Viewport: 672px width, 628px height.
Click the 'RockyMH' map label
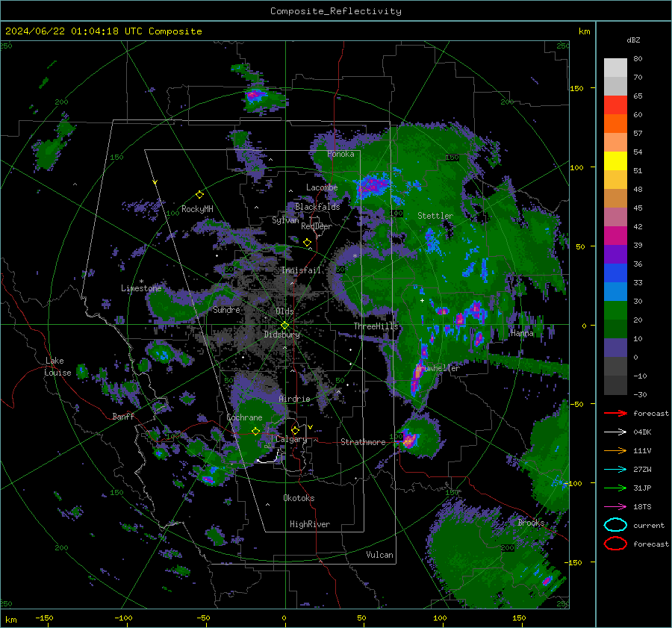[197, 209]
